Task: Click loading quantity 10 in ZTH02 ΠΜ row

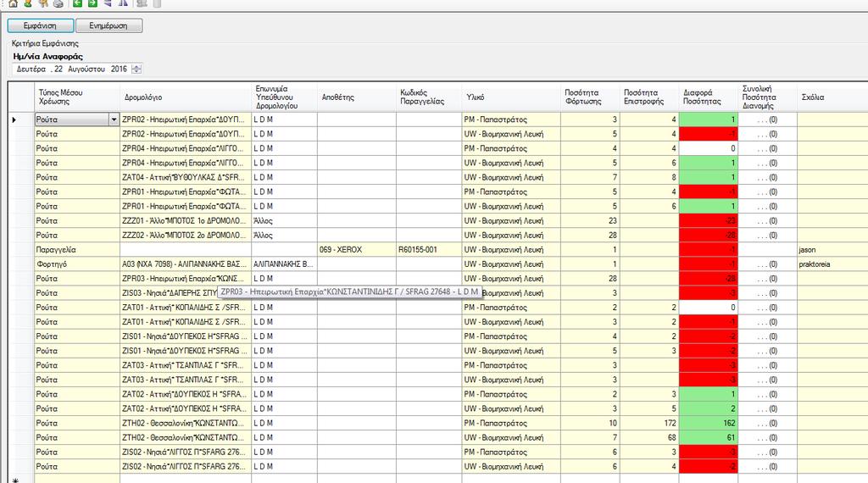Action: (590, 423)
